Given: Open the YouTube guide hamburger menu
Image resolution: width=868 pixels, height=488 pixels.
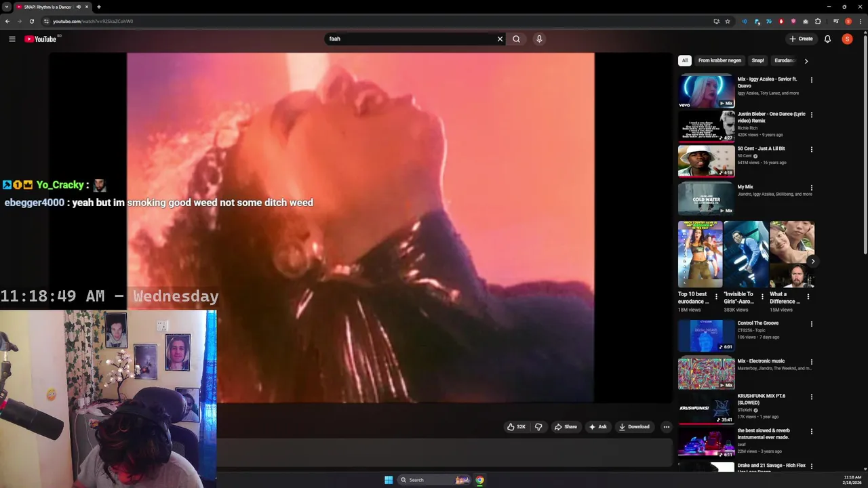Looking at the screenshot, I should coord(12,39).
